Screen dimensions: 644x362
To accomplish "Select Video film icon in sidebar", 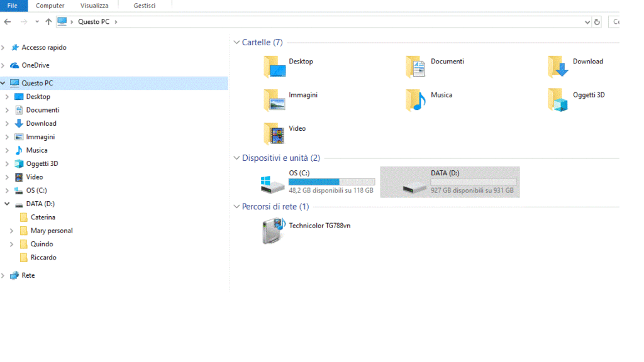I will 19,177.
